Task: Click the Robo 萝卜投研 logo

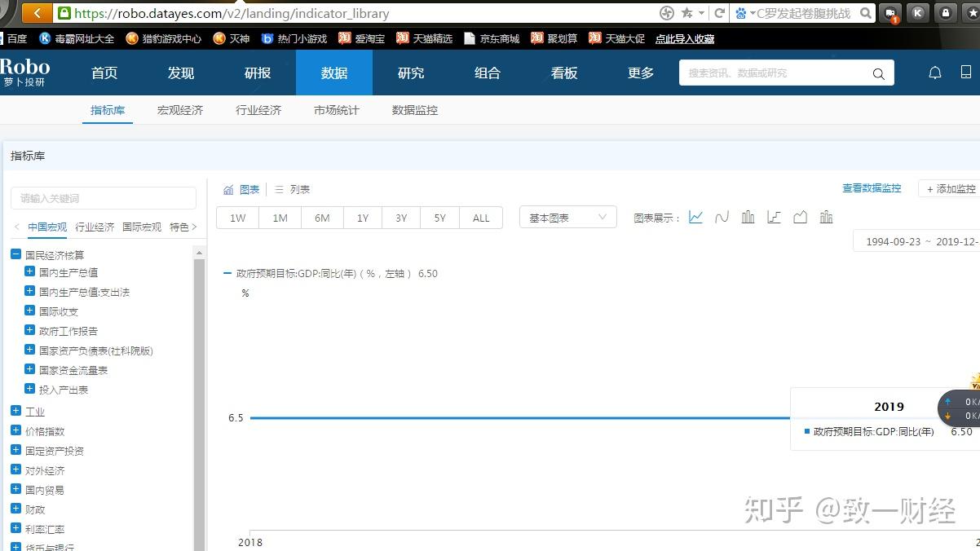Action: pos(27,73)
